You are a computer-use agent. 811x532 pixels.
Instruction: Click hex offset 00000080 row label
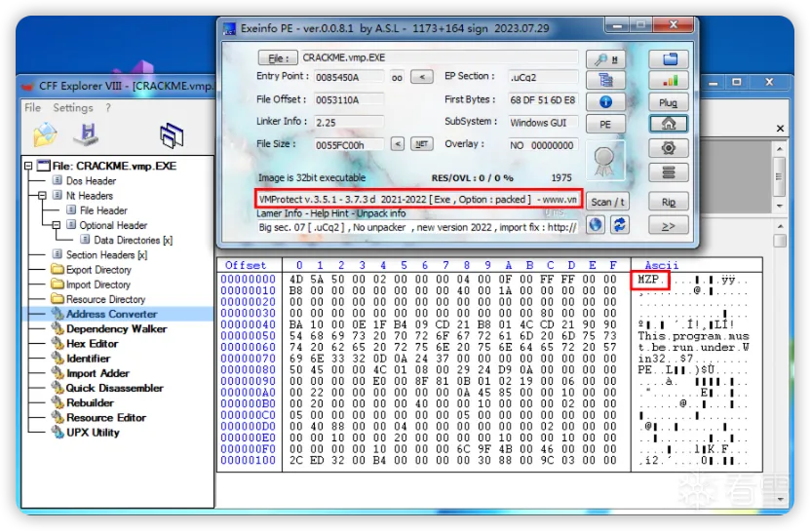[x=248, y=369]
